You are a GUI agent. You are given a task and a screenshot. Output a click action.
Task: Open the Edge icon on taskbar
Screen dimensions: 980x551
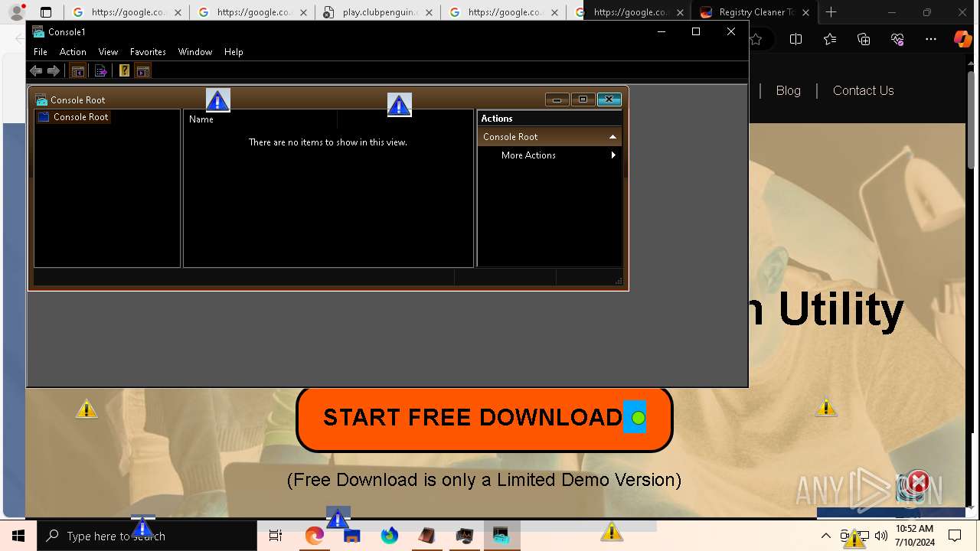315,536
